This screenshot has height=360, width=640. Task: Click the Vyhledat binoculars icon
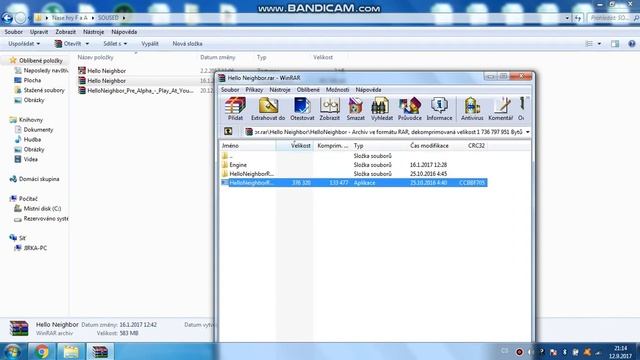pyautogui.click(x=382, y=109)
